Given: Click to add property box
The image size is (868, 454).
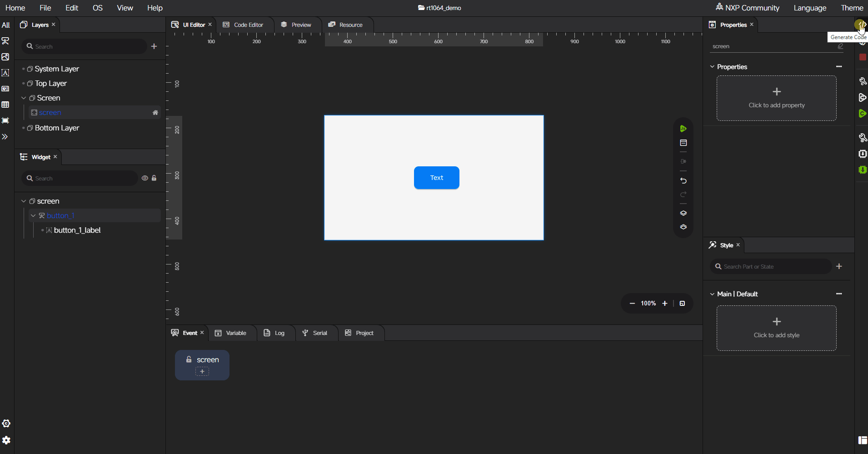Looking at the screenshot, I should point(777,98).
